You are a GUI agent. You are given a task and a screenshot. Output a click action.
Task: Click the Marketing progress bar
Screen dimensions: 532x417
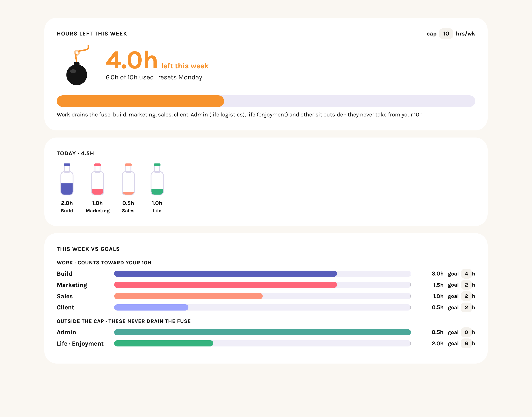pyautogui.click(x=262, y=285)
